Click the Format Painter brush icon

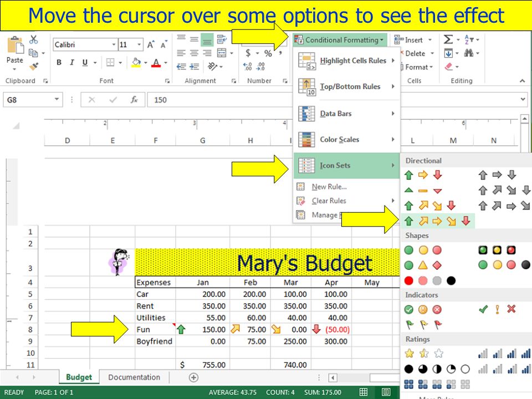click(x=34, y=66)
